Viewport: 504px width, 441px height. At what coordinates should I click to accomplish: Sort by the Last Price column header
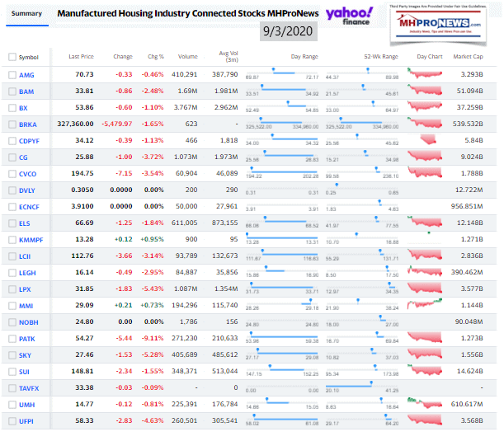click(80, 57)
